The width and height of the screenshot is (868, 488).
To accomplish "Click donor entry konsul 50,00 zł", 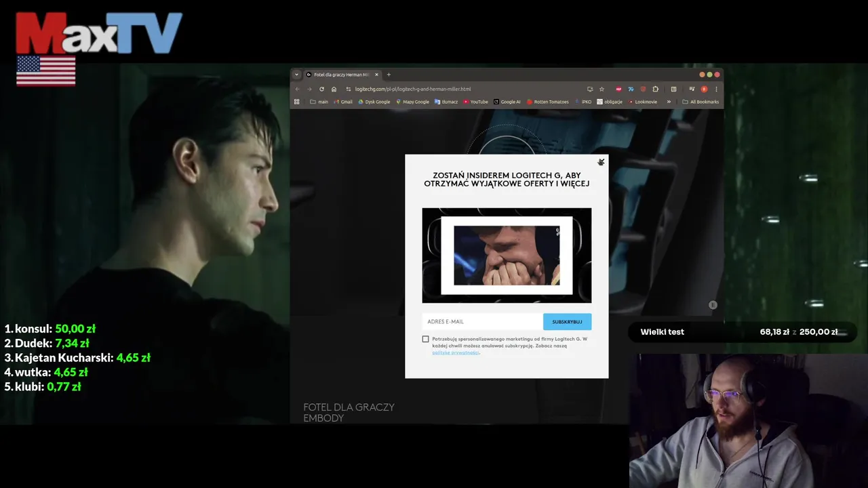I will click(x=50, y=329).
